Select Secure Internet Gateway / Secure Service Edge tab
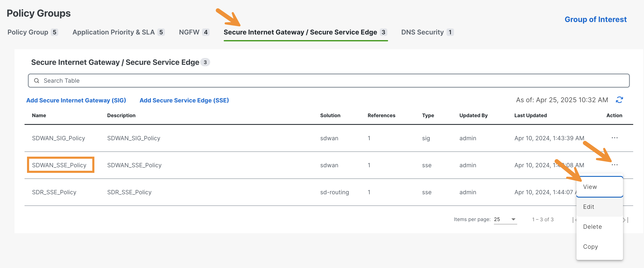 (x=306, y=32)
